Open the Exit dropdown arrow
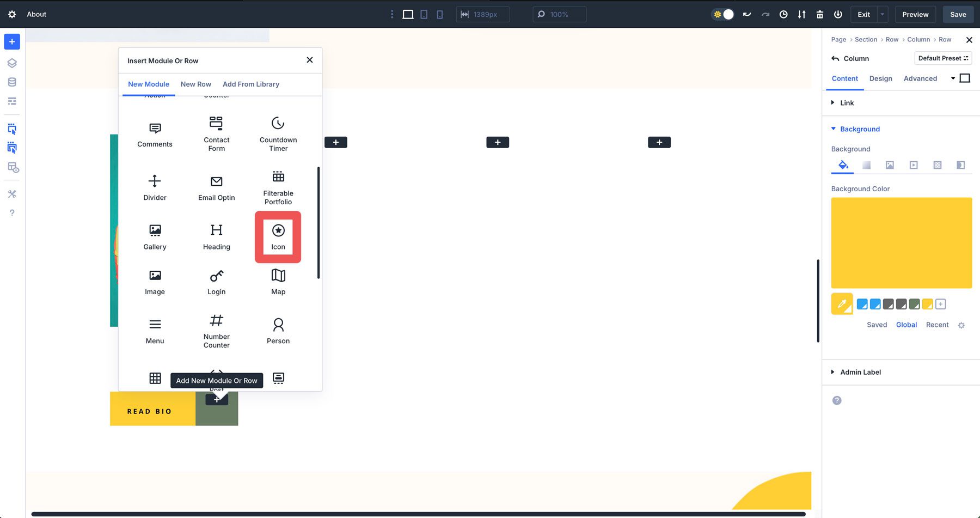 pyautogui.click(x=882, y=14)
